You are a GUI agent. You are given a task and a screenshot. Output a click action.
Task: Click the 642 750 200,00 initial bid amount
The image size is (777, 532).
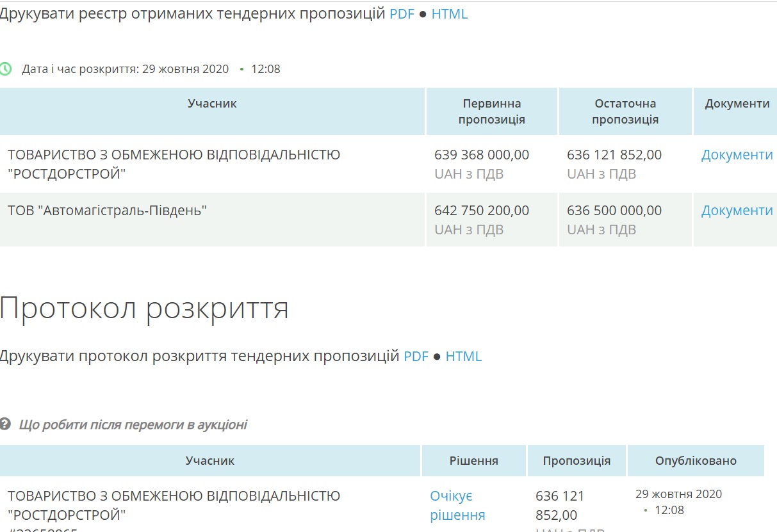[482, 211]
